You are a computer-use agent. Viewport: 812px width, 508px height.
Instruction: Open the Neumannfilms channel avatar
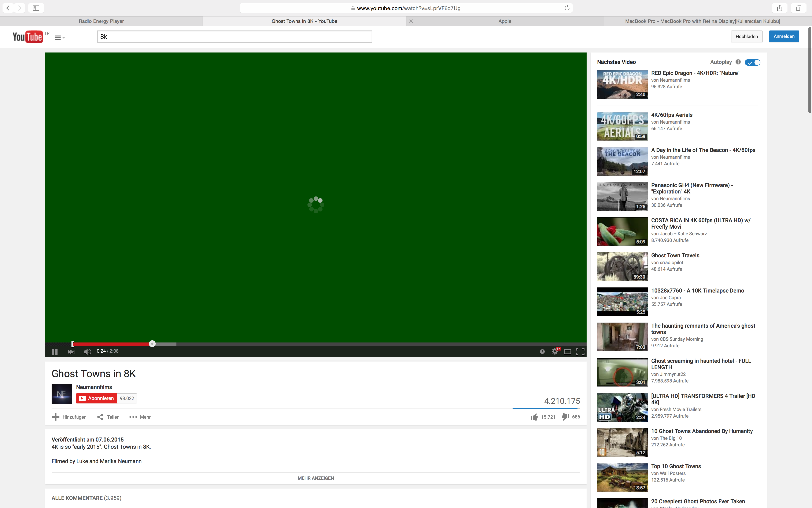[62, 394]
